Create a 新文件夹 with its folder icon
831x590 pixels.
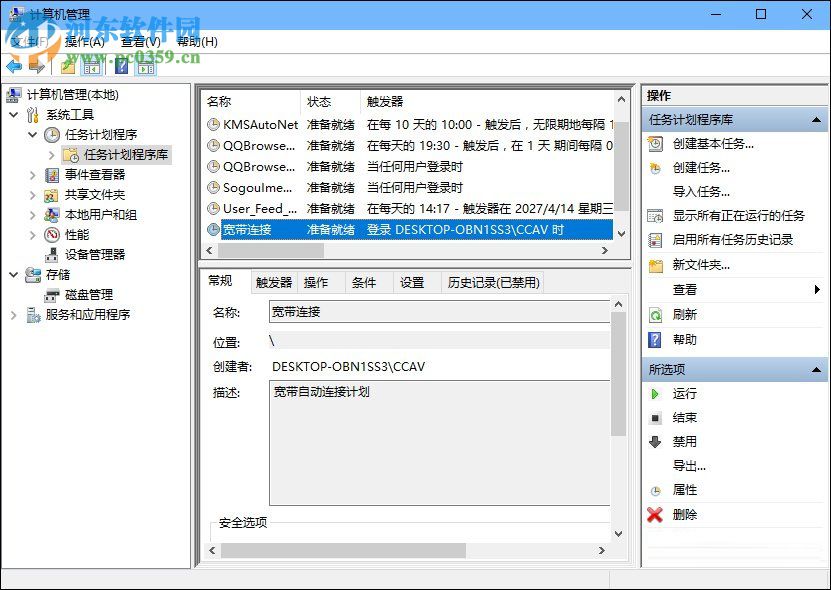(658, 265)
